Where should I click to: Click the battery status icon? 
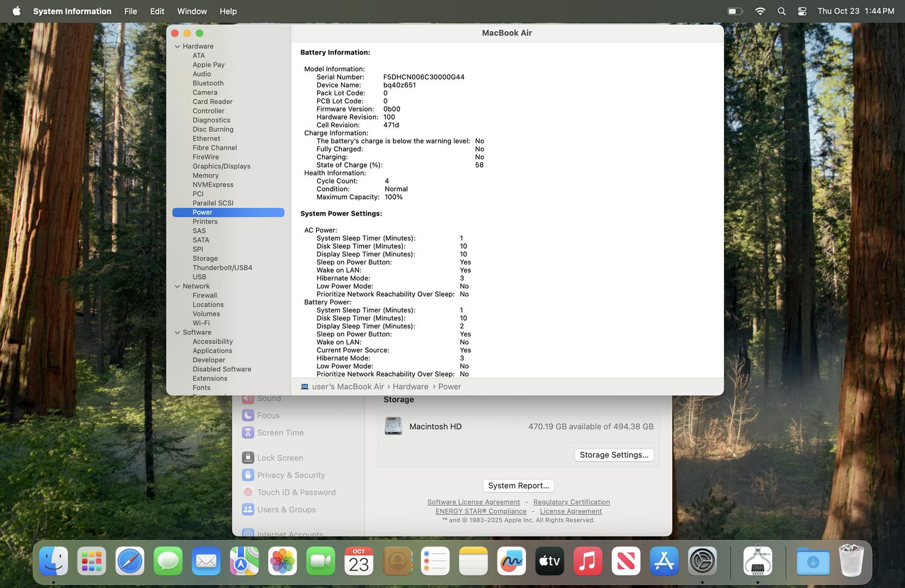[735, 11]
